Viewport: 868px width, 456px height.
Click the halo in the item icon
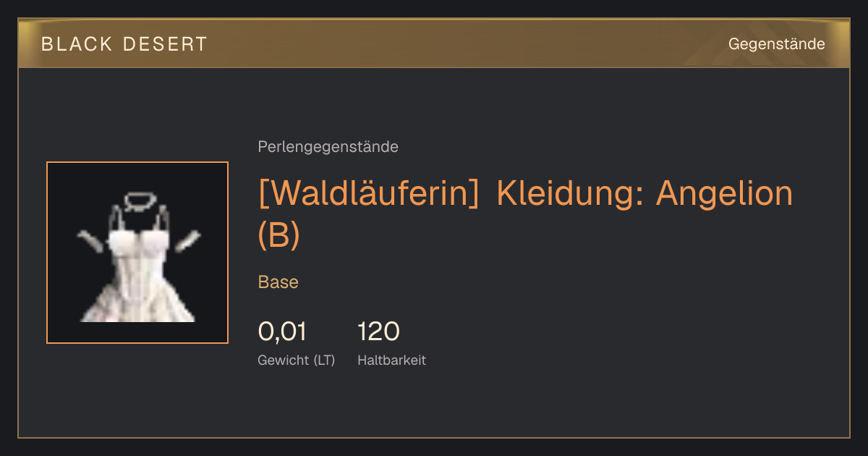[x=137, y=200]
